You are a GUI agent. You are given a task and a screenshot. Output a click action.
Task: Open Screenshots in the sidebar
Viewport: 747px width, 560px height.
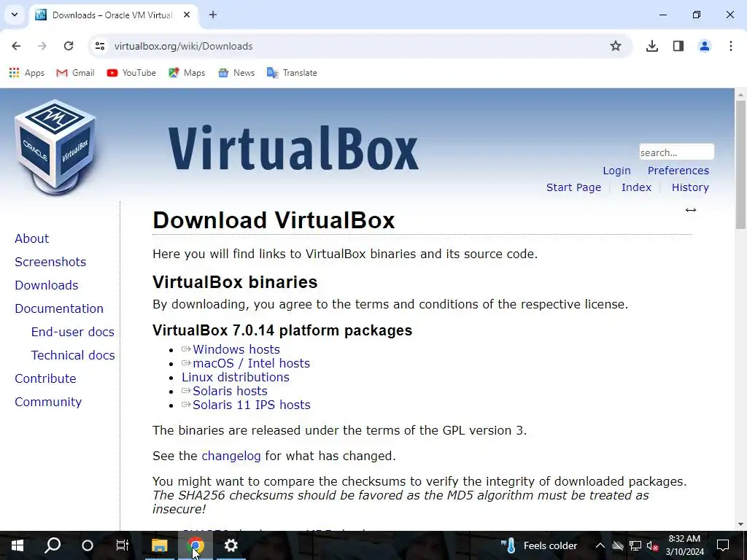tap(50, 262)
